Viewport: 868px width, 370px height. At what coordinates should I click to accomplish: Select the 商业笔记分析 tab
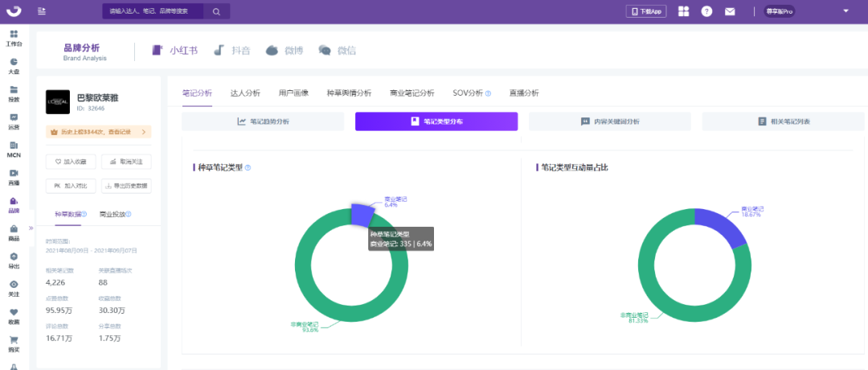point(411,93)
